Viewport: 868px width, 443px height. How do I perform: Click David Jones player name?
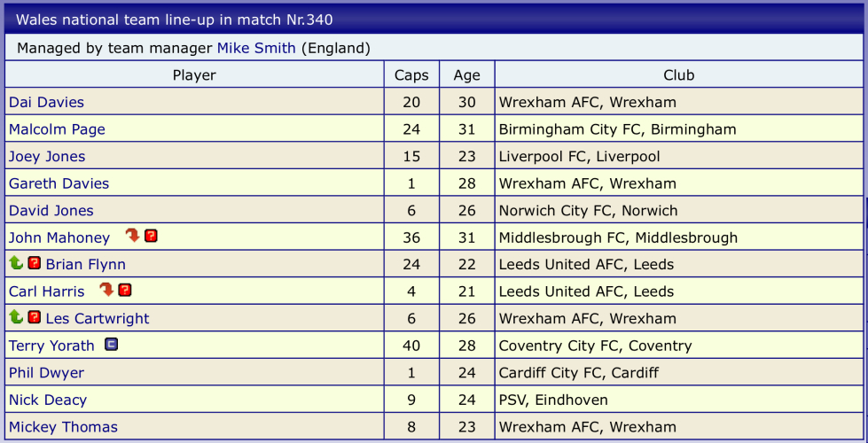(x=51, y=211)
